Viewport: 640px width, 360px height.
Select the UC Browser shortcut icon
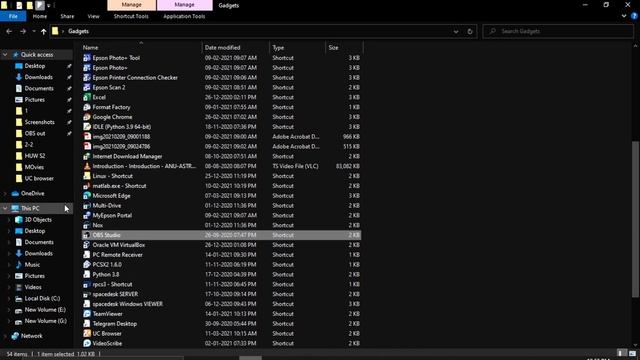(x=87, y=333)
